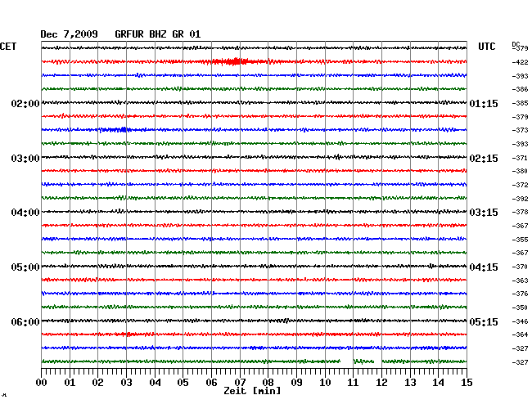Select minute '09' on the time axis
Image resolution: width=532 pixels, height=404 pixels.
click(296, 382)
